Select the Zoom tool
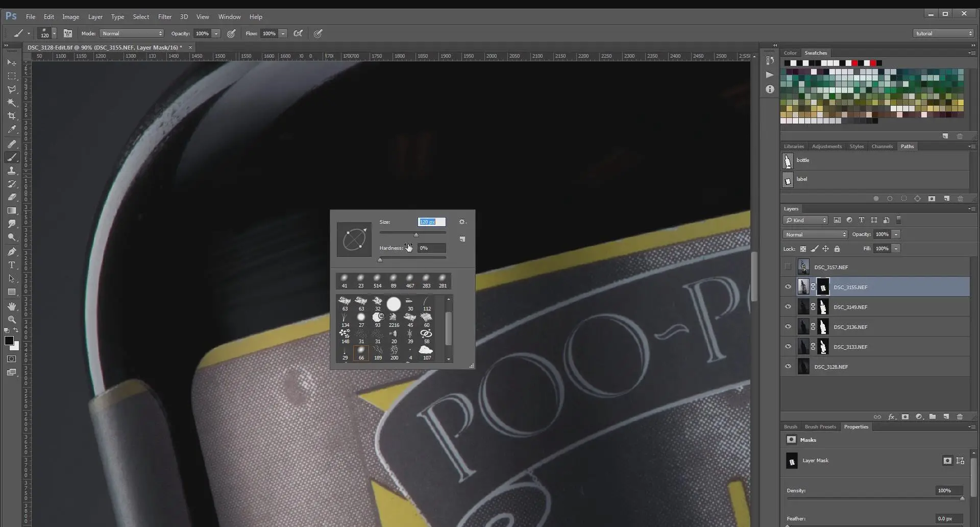The image size is (980, 527). click(x=11, y=320)
